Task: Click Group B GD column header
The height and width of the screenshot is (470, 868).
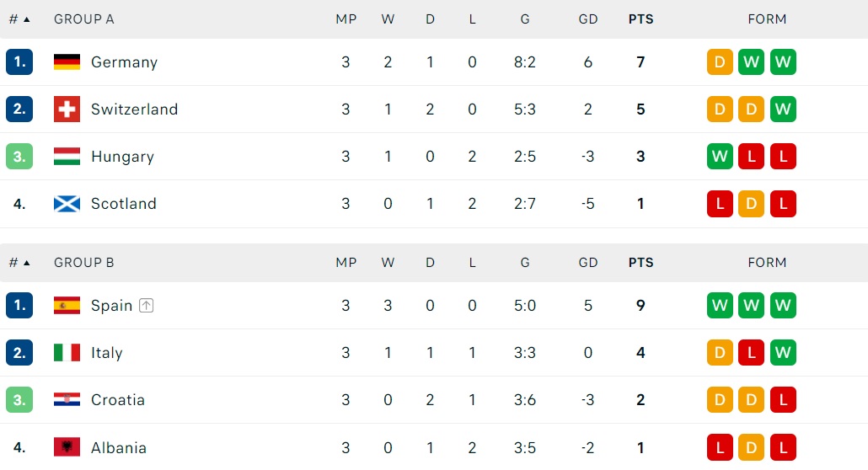Action: (588, 263)
